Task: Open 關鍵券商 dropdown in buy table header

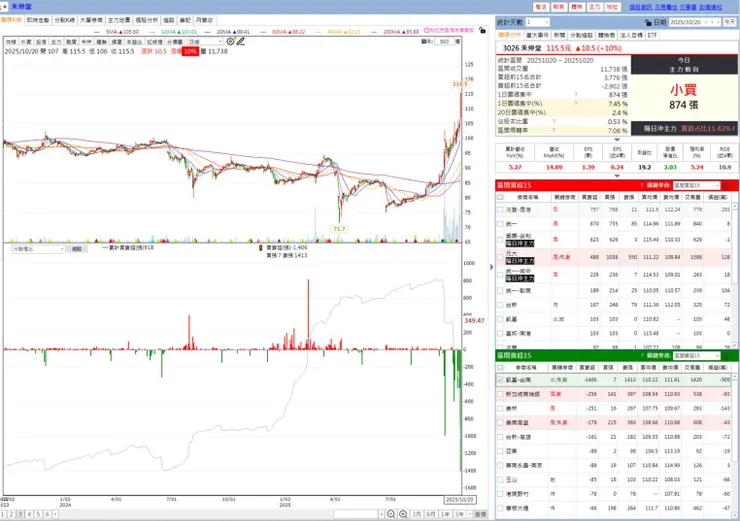Action: 697,185
